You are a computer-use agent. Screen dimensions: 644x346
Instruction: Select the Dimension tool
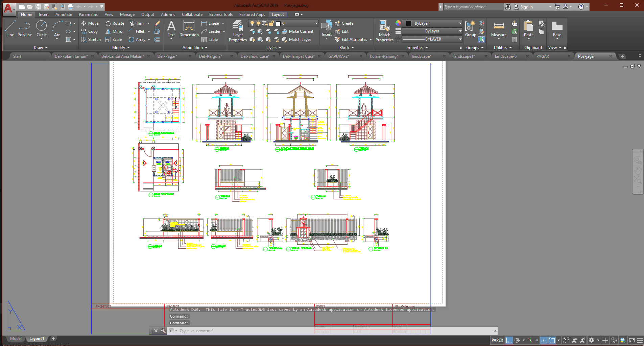tap(189, 28)
